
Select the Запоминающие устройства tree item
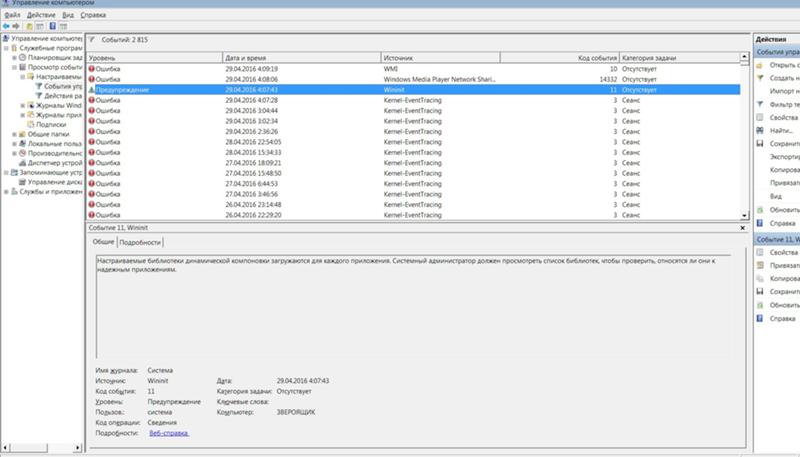click(51, 172)
